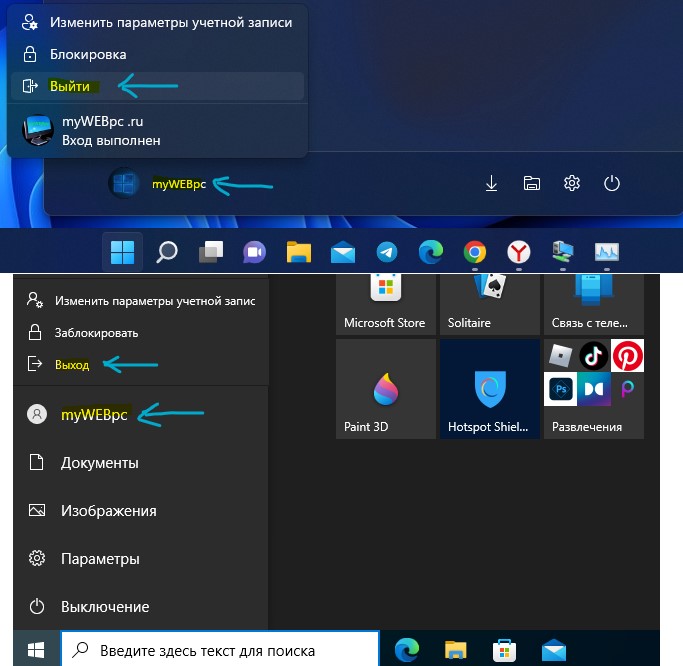Viewport: 683px width, 666px height.
Task: Click Выключение power option in Windows 10 Start
Action: [x=141, y=607]
